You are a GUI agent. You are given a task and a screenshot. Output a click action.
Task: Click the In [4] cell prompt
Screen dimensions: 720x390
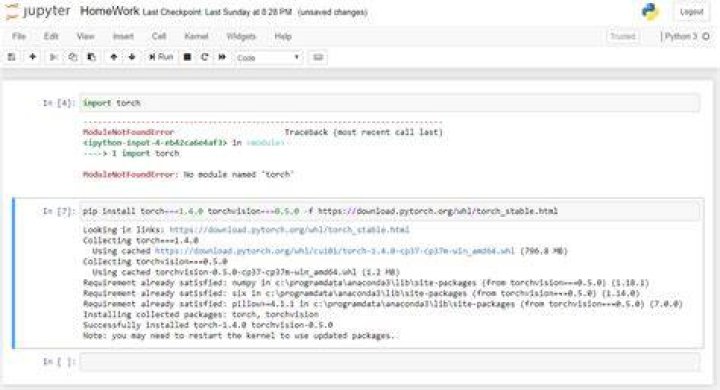(x=58, y=103)
